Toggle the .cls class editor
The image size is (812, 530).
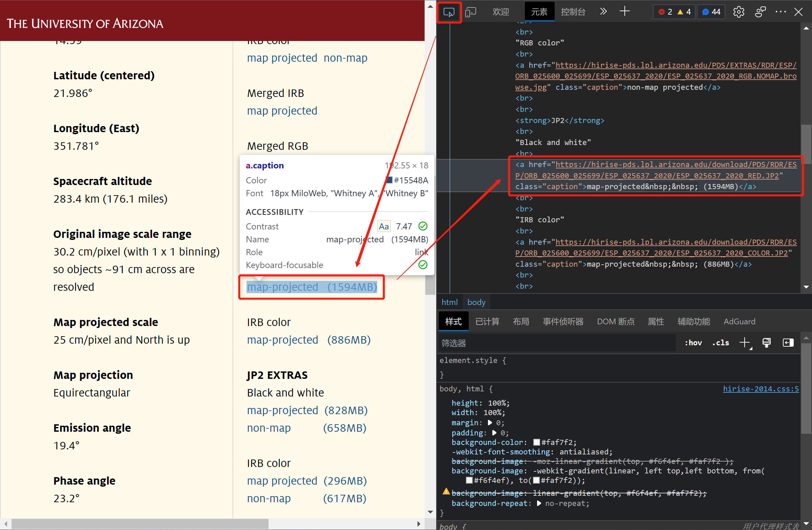tap(720, 343)
